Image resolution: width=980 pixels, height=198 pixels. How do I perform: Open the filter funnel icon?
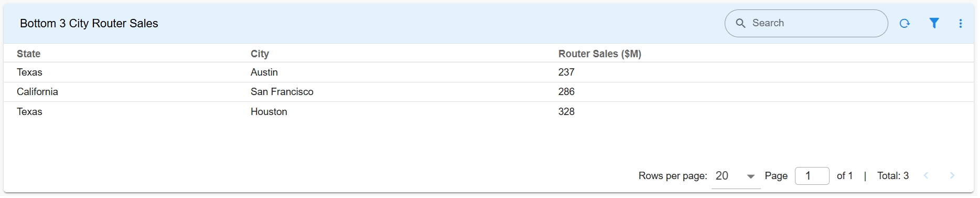click(x=934, y=23)
